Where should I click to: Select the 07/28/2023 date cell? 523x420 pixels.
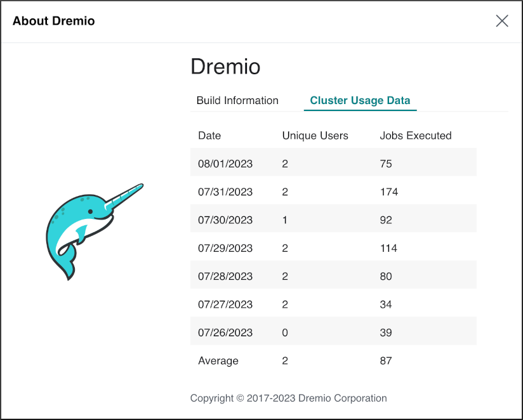225,276
